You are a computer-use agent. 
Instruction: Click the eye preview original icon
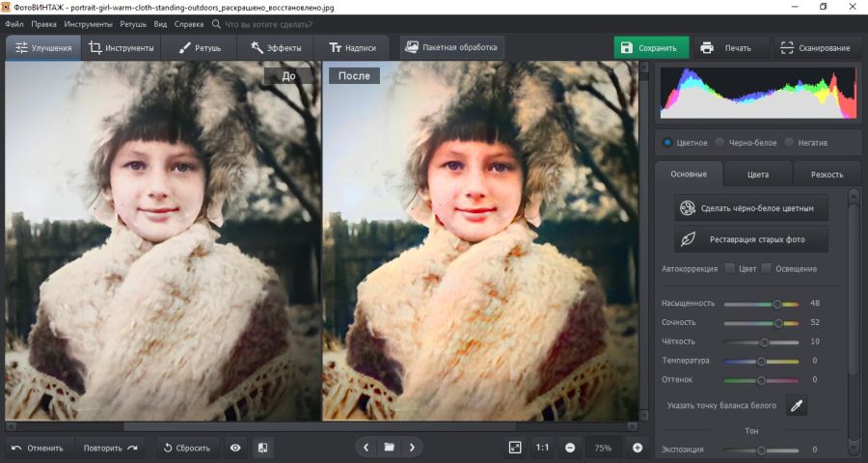tap(235, 448)
